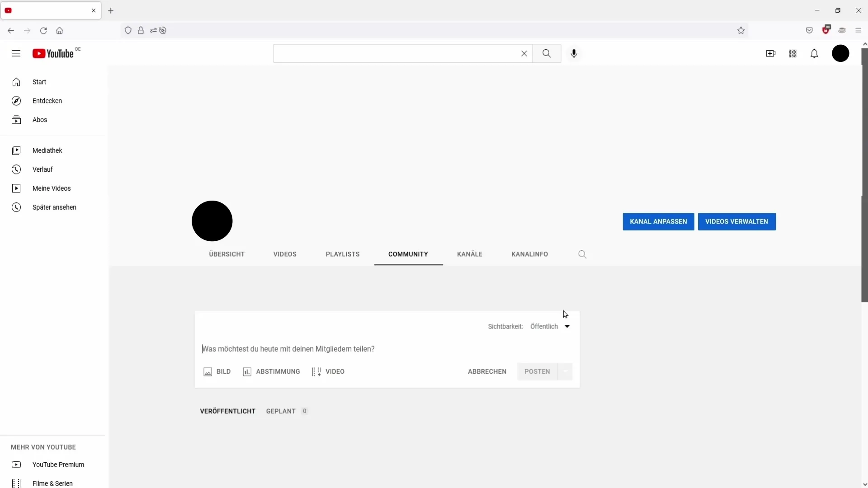Click the create video plus icon
868x488 pixels.
coord(770,54)
